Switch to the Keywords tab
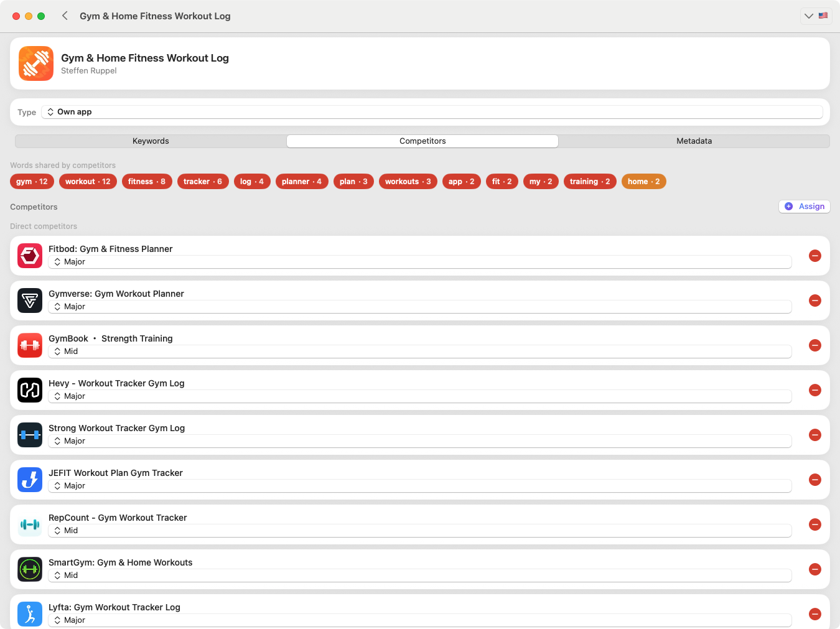 (151, 141)
